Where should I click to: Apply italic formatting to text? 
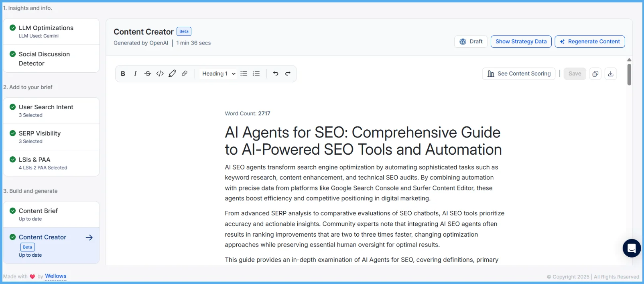coord(135,74)
